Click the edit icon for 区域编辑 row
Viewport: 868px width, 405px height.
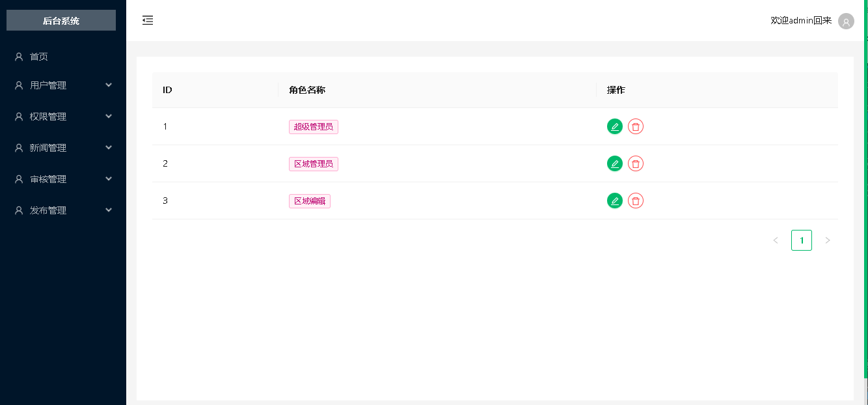coord(615,201)
